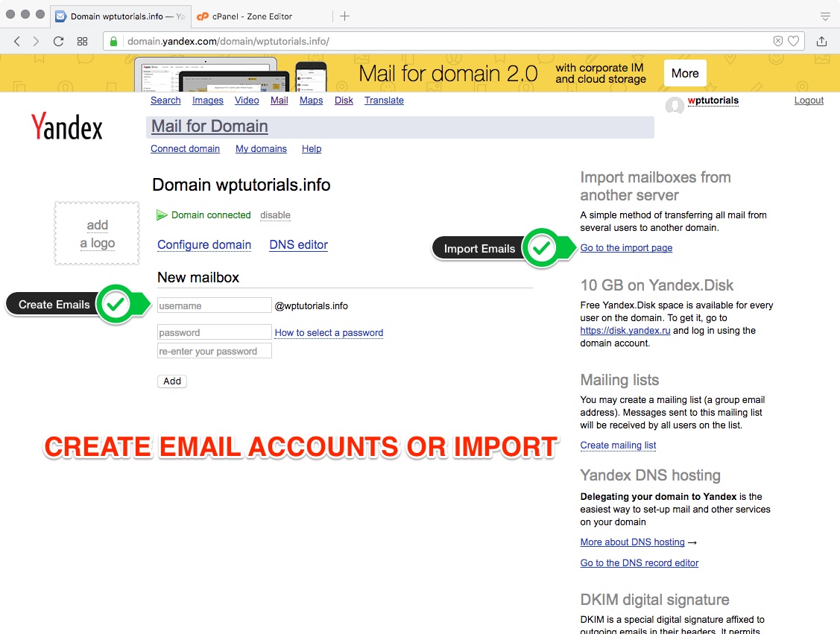Click the Mail for domain 2.0 banner text

point(448,73)
